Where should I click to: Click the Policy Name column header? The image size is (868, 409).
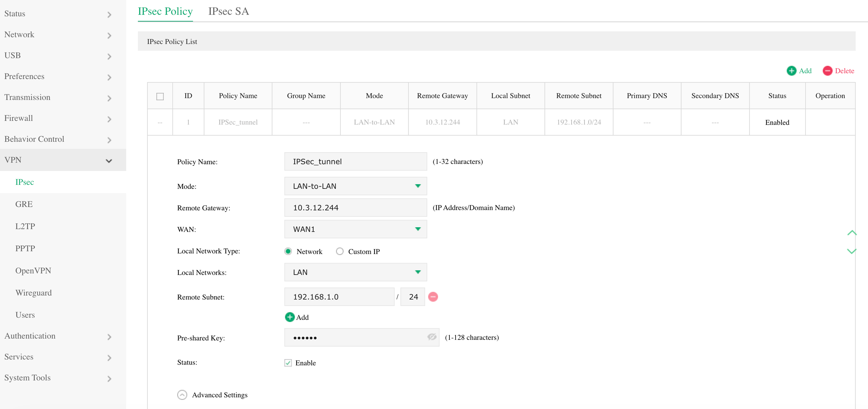tap(238, 96)
